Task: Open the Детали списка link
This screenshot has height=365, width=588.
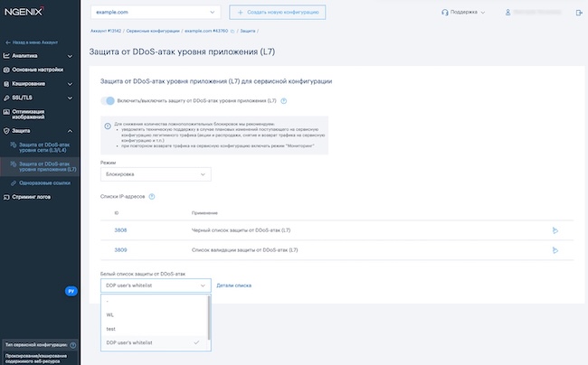Action: pos(233,285)
